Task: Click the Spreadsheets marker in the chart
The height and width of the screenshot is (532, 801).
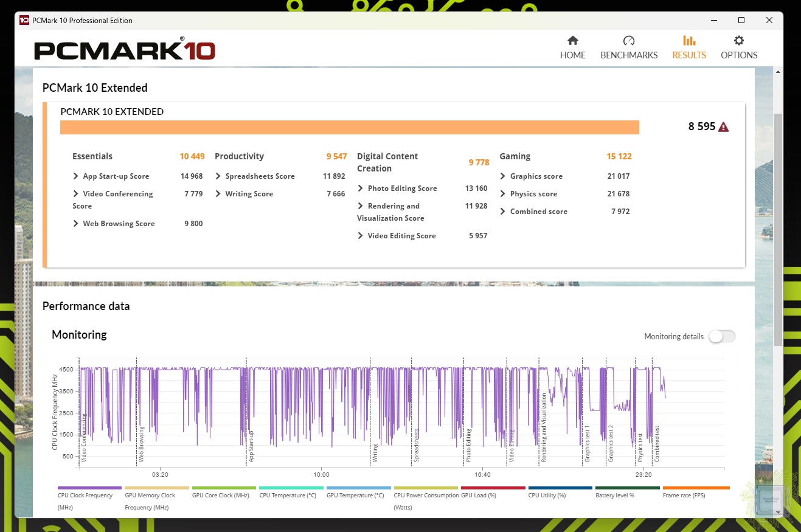Action: tap(417, 446)
